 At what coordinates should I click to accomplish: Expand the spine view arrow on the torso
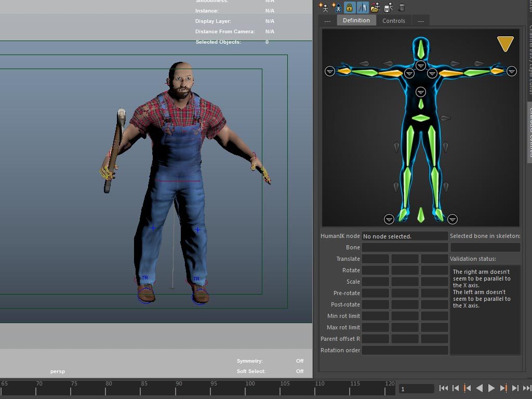[x=421, y=92]
